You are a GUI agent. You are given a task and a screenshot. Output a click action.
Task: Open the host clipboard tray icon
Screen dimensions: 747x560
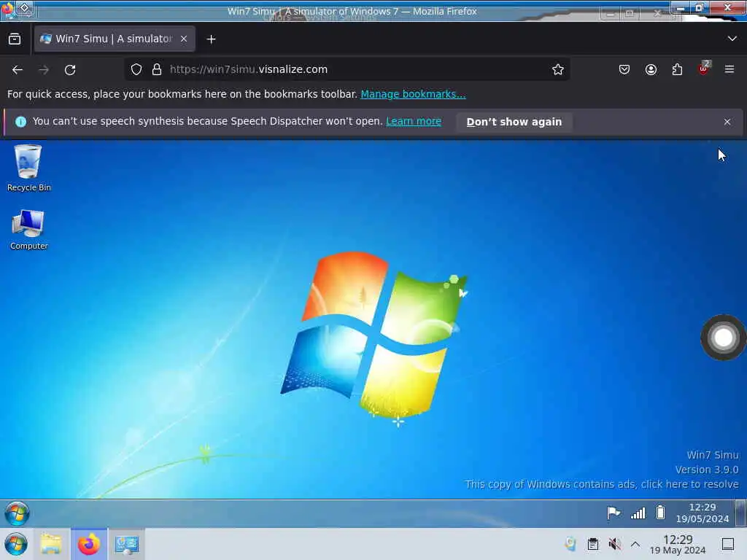pyautogui.click(x=592, y=544)
